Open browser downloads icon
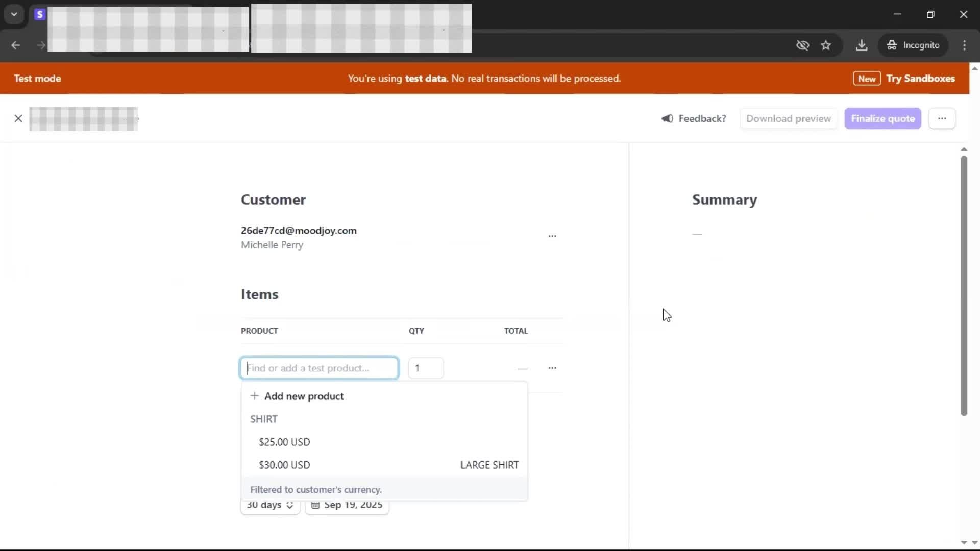 (x=862, y=45)
